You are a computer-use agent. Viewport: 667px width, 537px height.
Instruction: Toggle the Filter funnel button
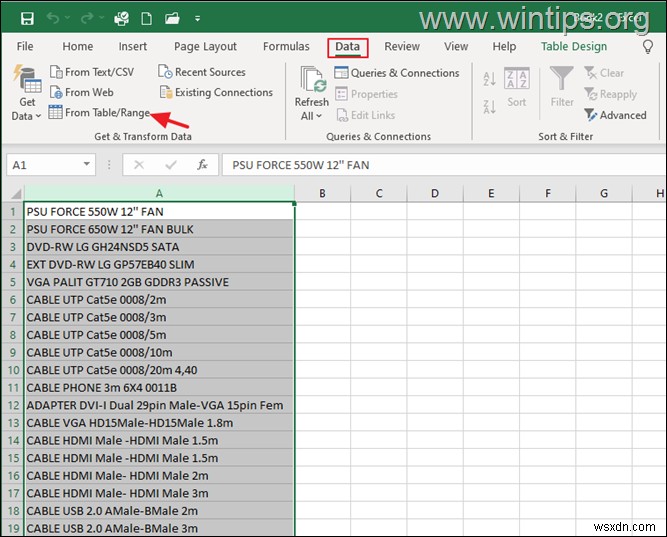tap(562, 86)
